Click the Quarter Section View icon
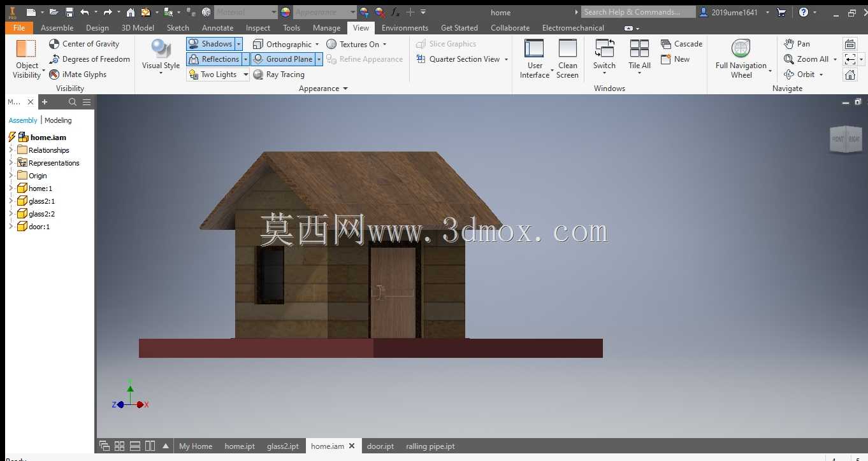The image size is (868, 461). click(421, 59)
